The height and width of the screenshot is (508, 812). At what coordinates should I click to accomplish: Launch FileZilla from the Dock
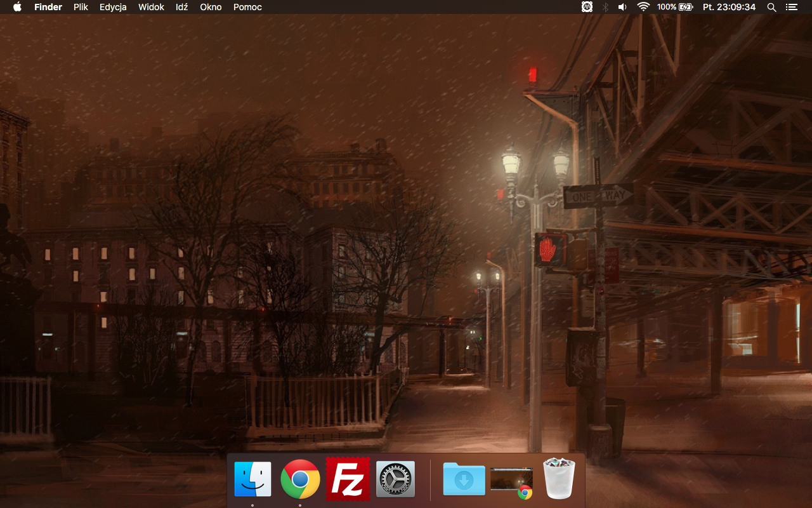tap(348, 479)
